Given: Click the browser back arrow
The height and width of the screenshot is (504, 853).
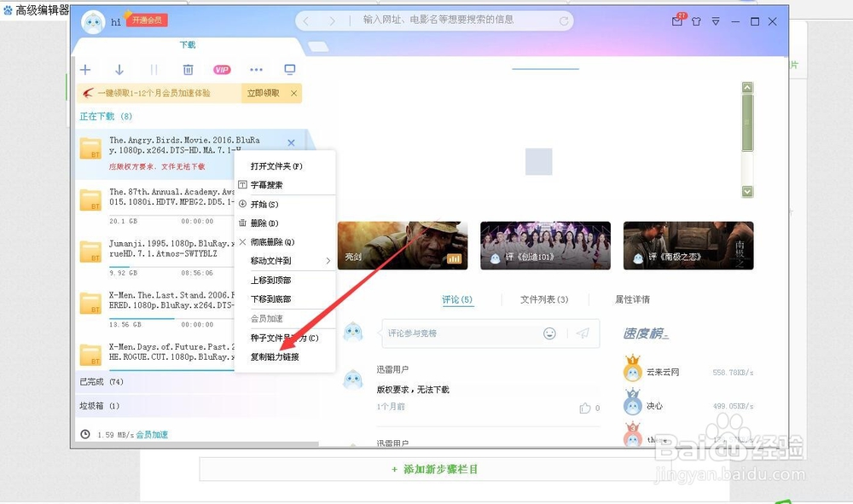Looking at the screenshot, I should pyautogui.click(x=305, y=20).
